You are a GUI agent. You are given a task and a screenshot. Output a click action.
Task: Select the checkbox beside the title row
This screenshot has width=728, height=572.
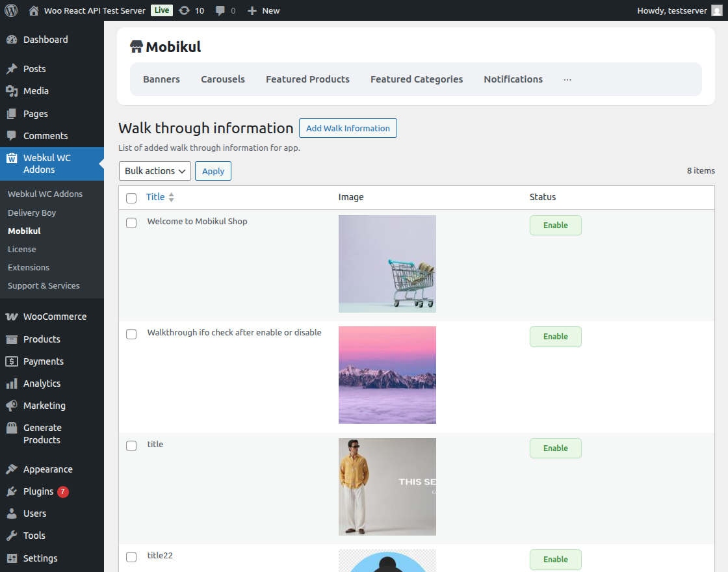pos(131,446)
